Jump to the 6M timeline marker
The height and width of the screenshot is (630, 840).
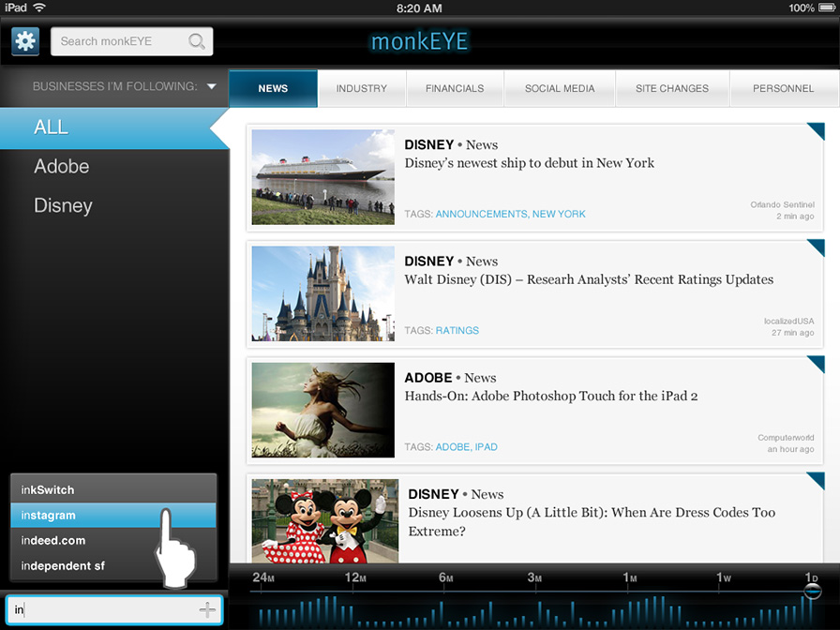tap(445, 577)
